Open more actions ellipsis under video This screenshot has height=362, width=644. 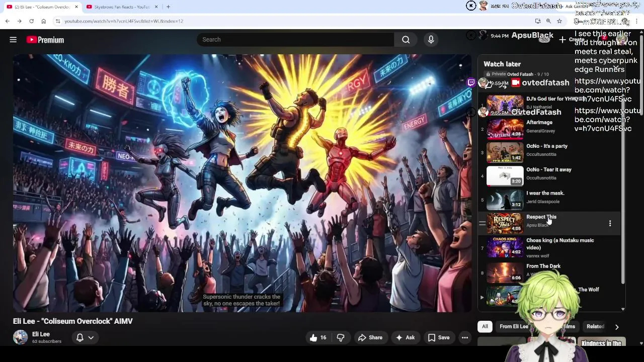click(x=465, y=337)
